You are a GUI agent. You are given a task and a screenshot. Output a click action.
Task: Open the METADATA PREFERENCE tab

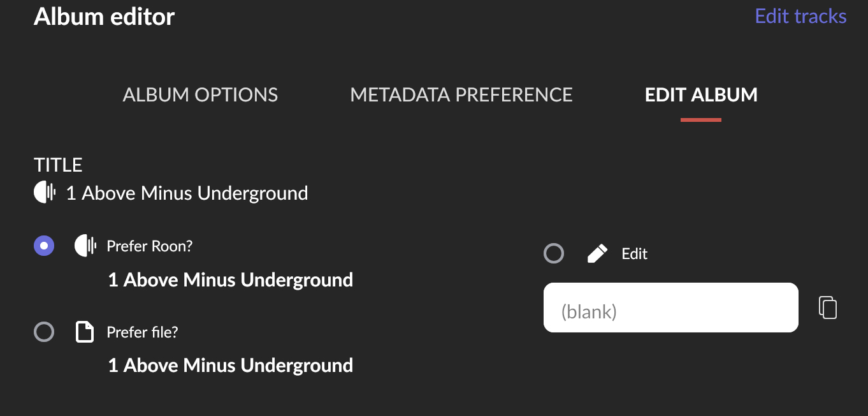coord(461,94)
